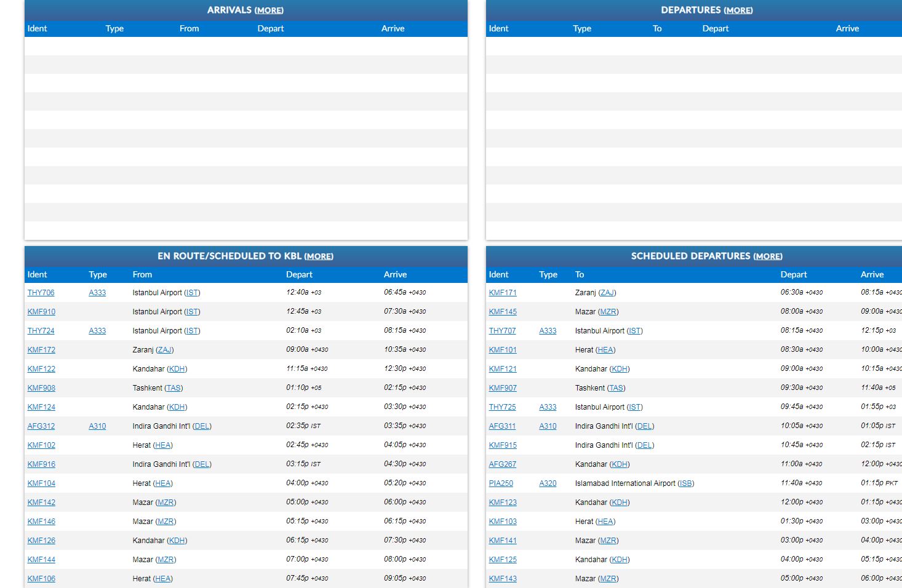Viewport: 902px width, 588px height.
Task: Open A310 aircraft type in AFG312 row
Action: (97, 426)
